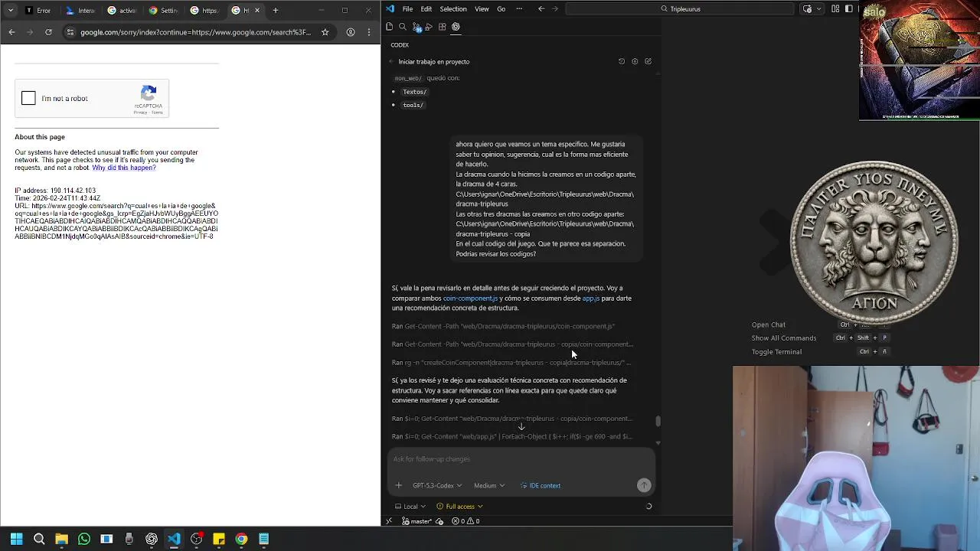The height and width of the screenshot is (551, 980).
Task: Open VS Code Selection menu
Action: tap(453, 9)
